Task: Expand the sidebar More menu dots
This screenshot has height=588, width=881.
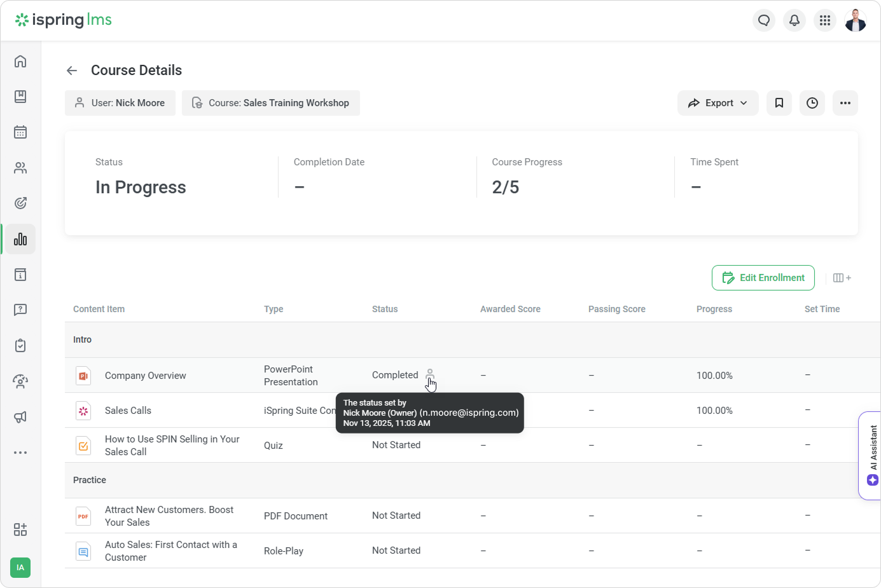Action: click(x=20, y=453)
